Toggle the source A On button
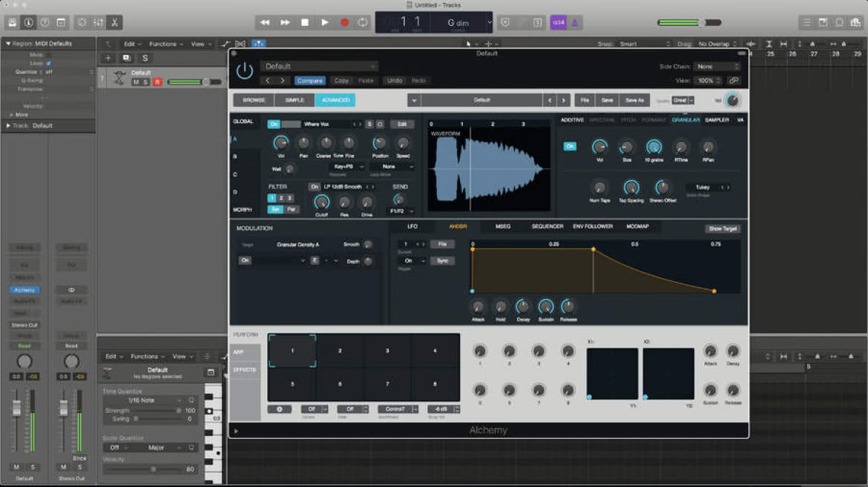The image size is (868, 487). (x=274, y=124)
